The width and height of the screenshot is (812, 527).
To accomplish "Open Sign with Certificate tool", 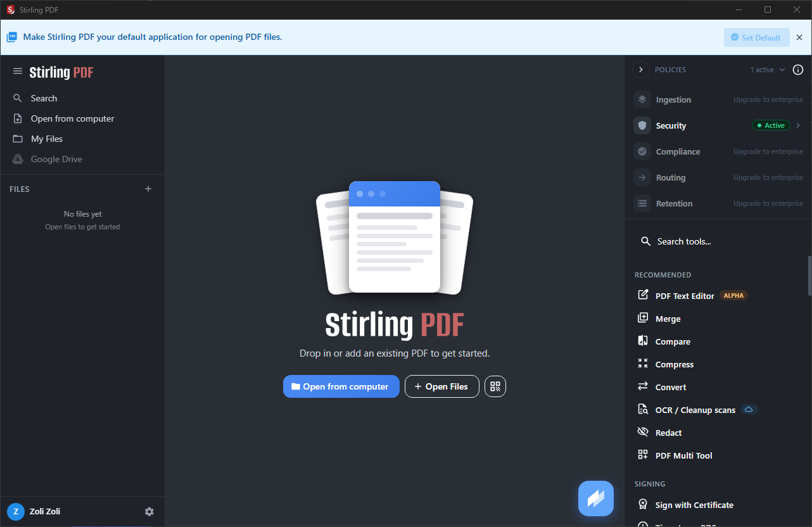I will tap(694, 505).
